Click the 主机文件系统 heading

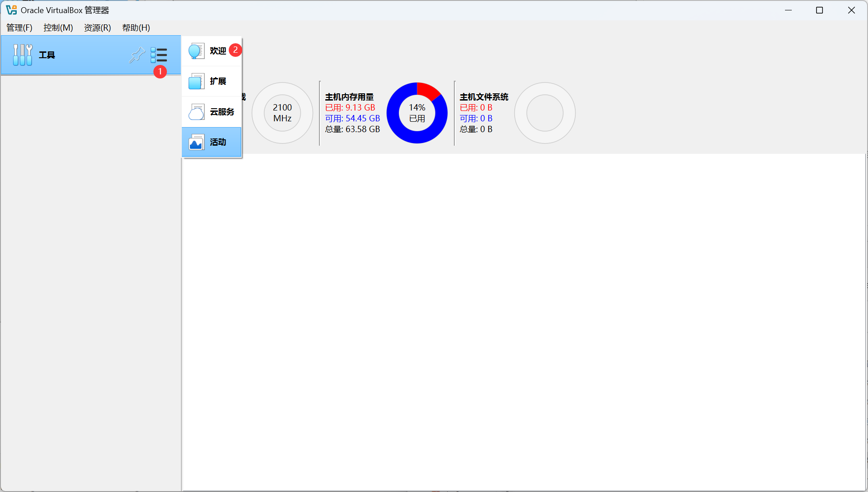(x=484, y=97)
